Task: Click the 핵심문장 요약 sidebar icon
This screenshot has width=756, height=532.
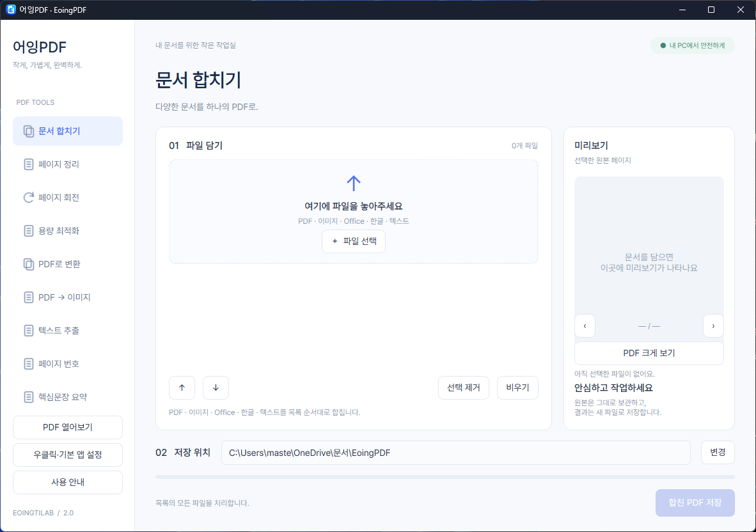Action: [x=28, y=397]
